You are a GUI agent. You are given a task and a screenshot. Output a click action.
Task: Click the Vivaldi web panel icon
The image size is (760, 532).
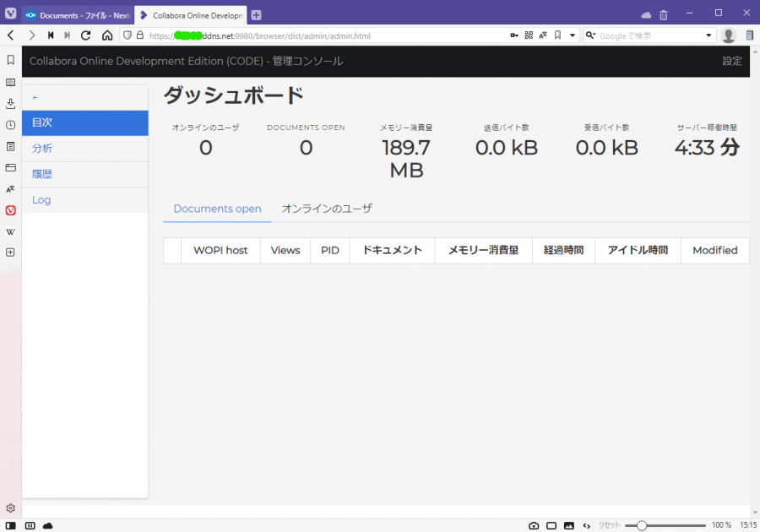(10, 210)
